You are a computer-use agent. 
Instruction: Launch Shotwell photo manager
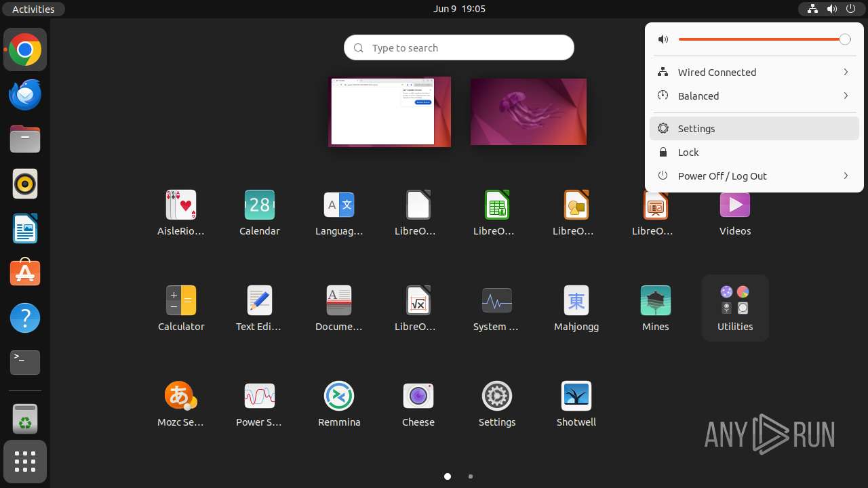576,404
